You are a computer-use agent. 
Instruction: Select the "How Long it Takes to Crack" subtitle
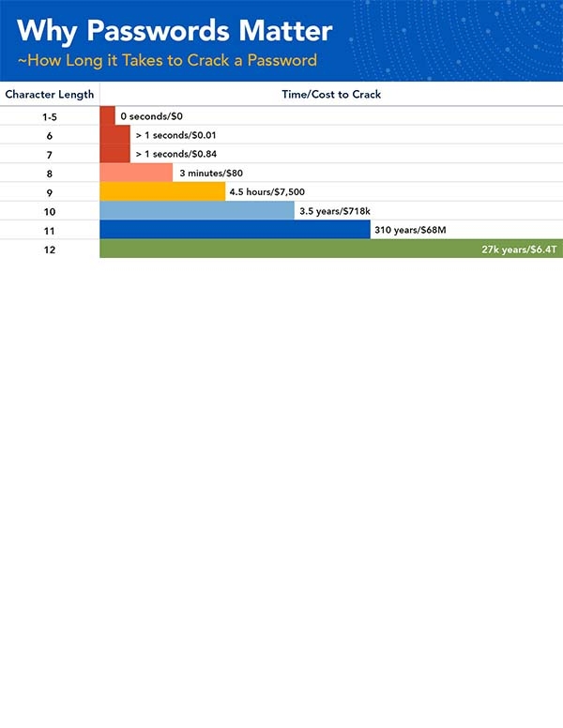pyautogui.click(x=167, y=61)
